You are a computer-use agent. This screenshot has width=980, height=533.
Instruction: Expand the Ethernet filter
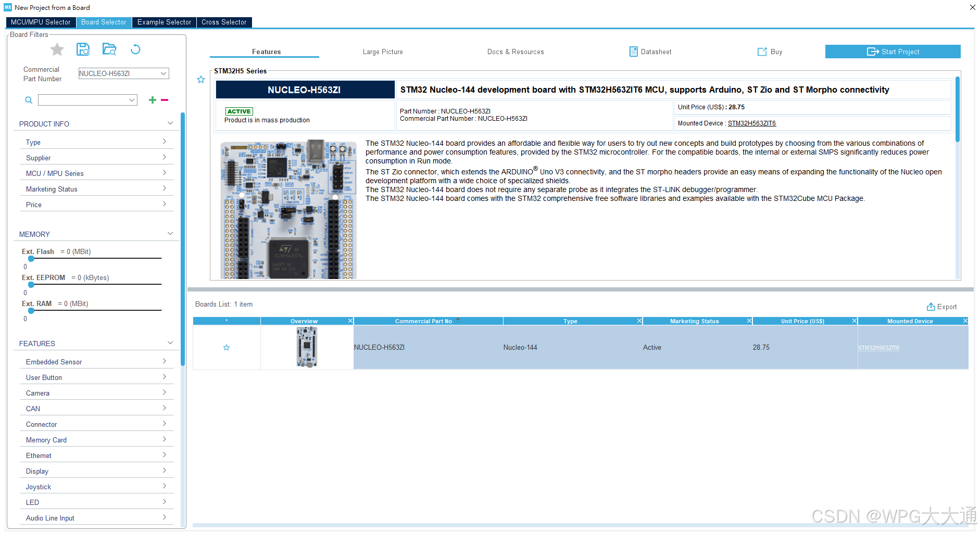pos(165,455)
